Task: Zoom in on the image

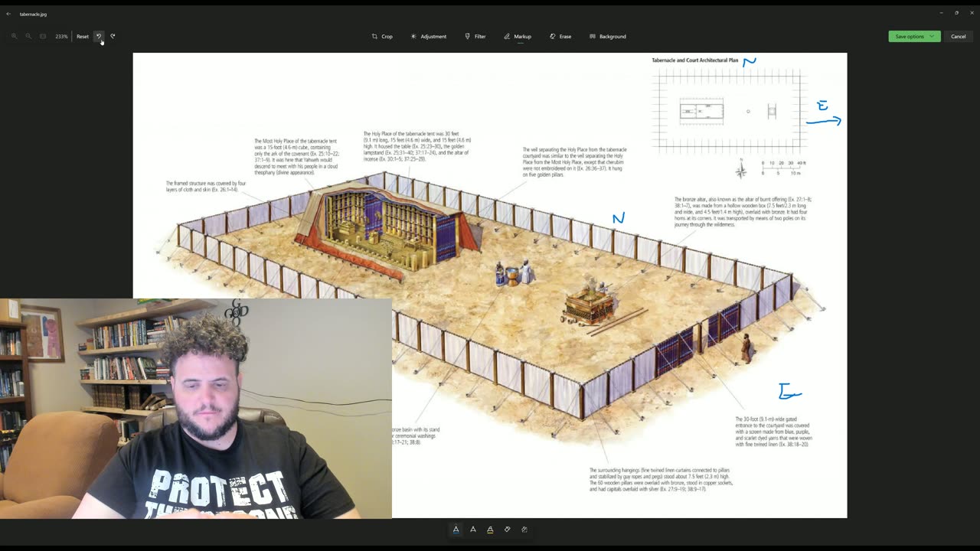Action: (14, 36)
